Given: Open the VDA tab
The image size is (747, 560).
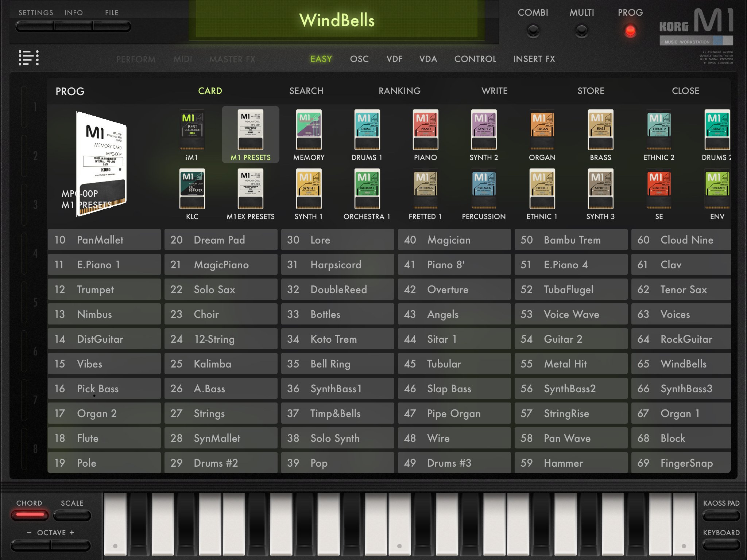Looking at the screenshot, I should pyautogui.click(x=428, y=59).
